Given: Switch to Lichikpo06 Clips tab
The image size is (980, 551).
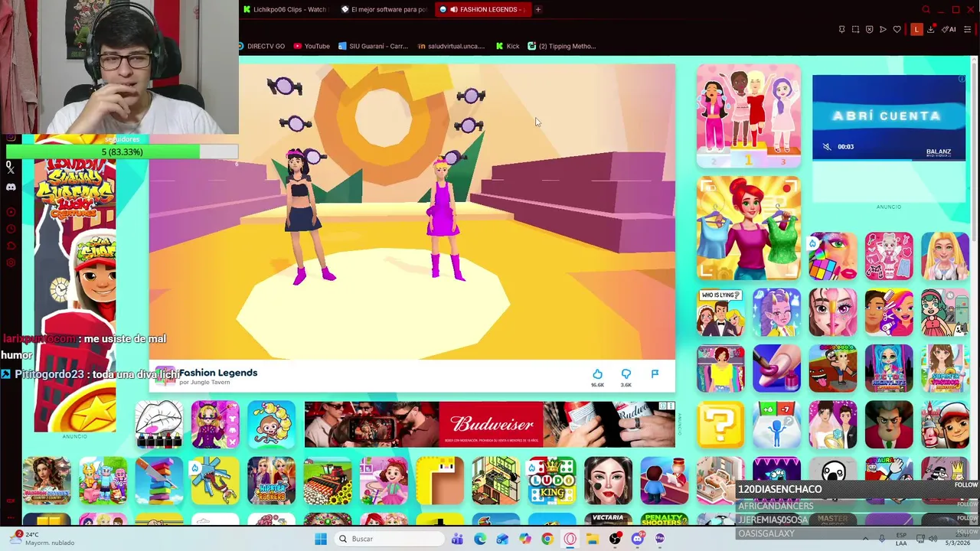Looking at the screenshot, I should 286,9.
